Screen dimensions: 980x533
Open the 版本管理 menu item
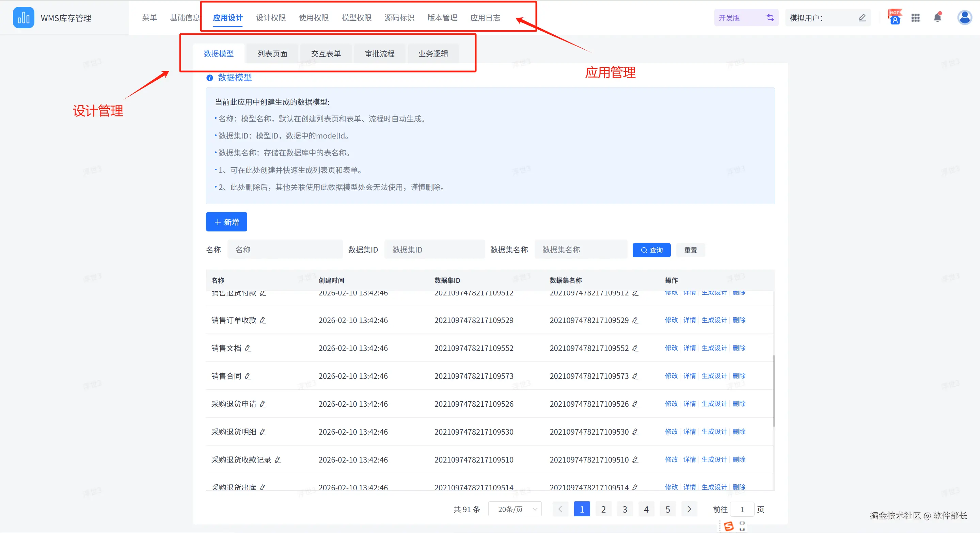click(x=442, y=17)
